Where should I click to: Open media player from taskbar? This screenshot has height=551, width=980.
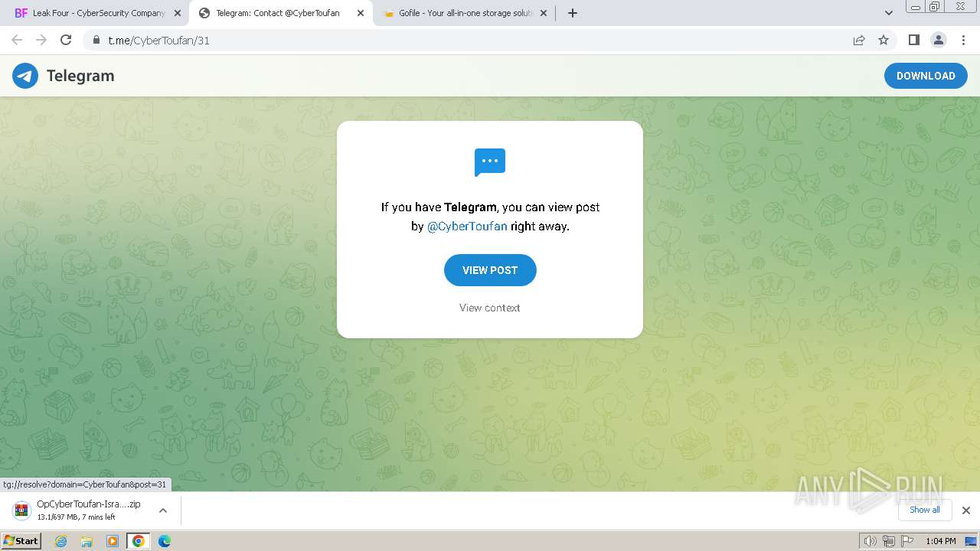tap(113, 541)
